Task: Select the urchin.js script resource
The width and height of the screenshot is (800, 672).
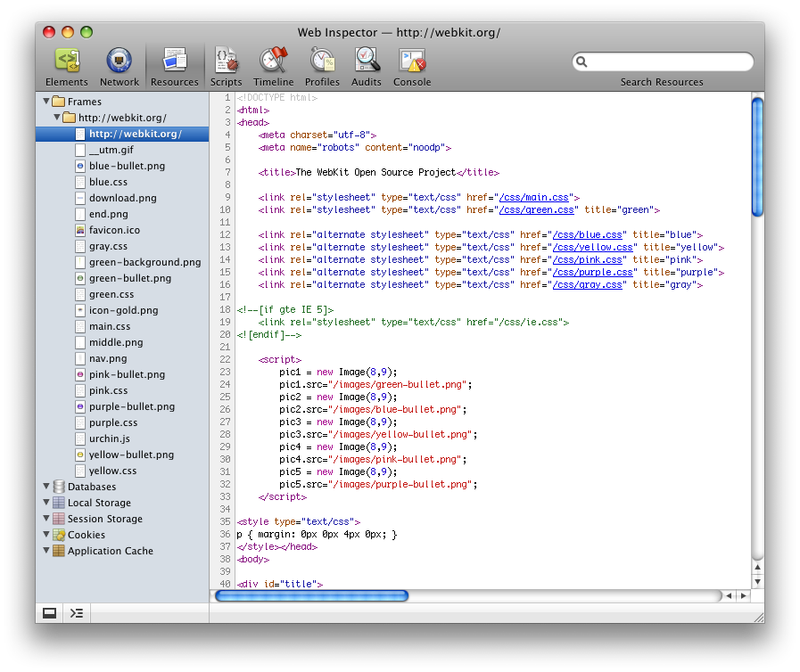Action: tap(122, 439)
